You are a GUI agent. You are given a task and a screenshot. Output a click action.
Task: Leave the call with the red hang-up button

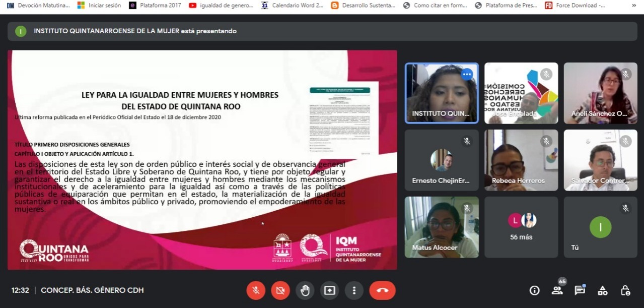pyautogui.click(x=382, y=290)
